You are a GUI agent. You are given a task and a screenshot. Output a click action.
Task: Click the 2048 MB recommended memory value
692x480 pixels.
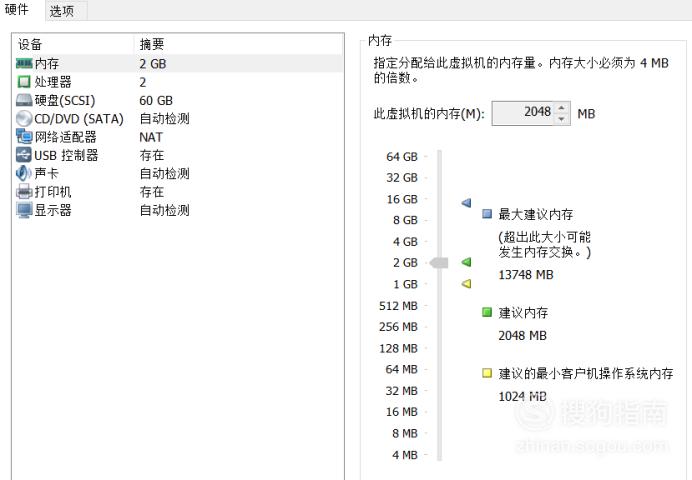522,336
